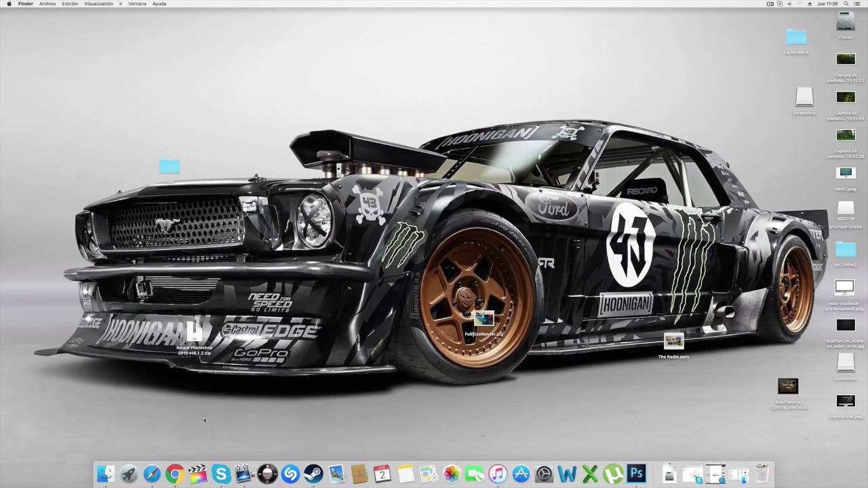
Task: Open the Ventana menu
Action: coord(137,4)
